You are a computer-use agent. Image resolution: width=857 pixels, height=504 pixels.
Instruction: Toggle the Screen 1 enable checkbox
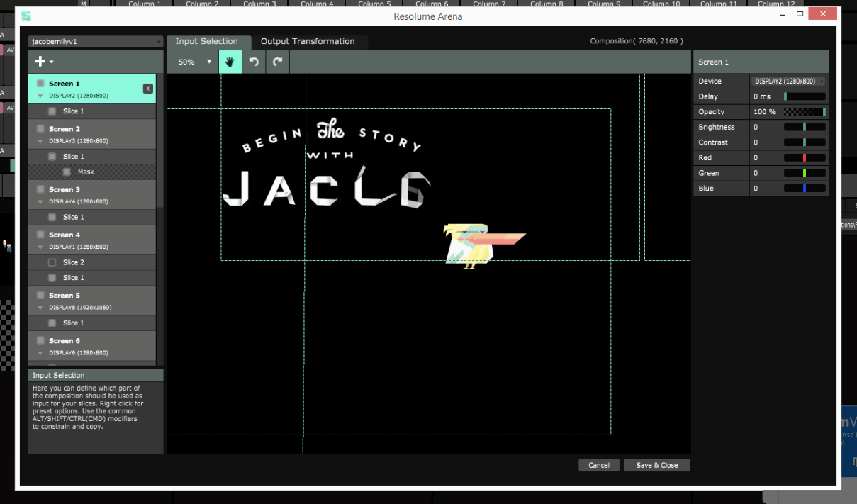click(40, 84)
